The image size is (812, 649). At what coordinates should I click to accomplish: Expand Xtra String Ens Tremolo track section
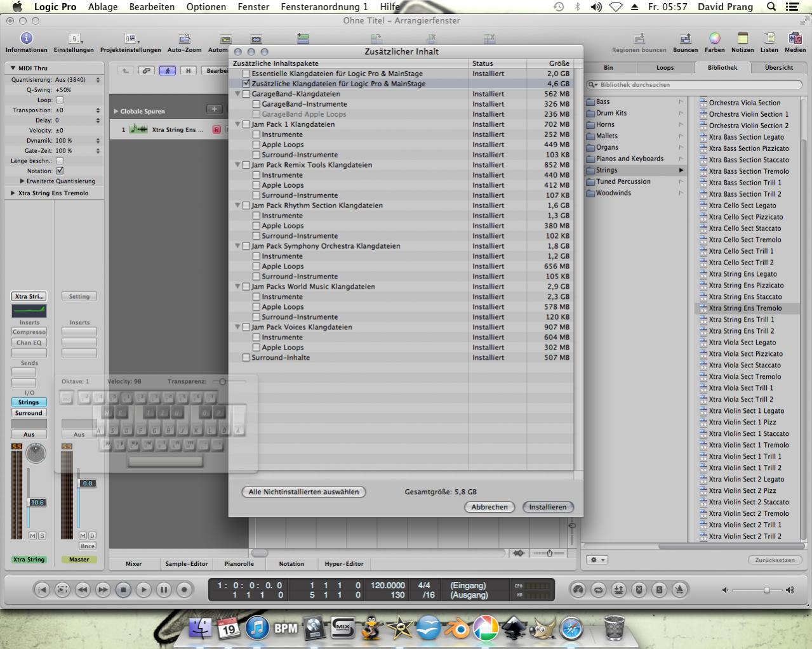13,193
